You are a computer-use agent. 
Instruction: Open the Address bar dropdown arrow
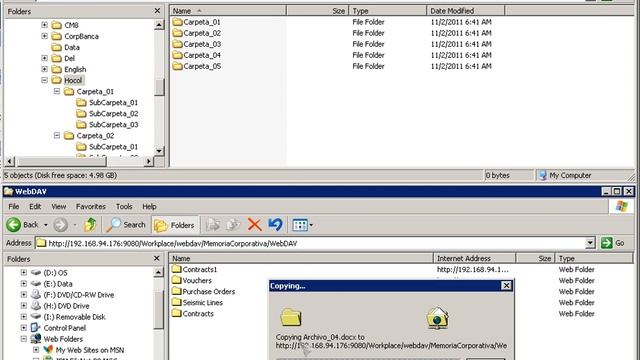pyautogui.click(x=590, y=243)
